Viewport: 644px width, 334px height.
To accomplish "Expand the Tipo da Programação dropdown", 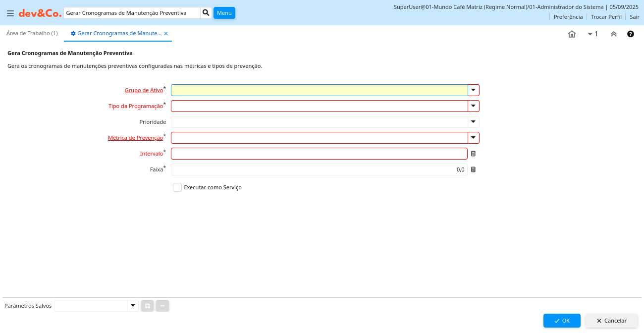I will pyautogui.click(x=473, y=106).
